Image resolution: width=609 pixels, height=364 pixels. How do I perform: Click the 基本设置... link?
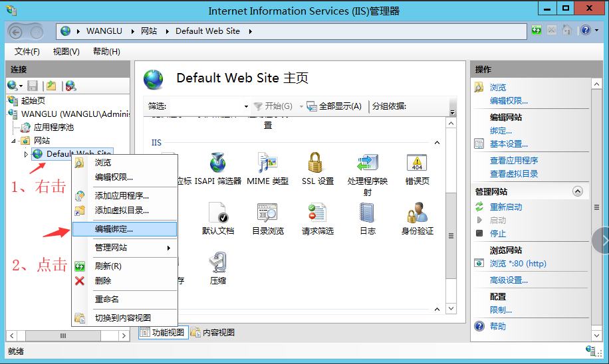pos(509,144)
